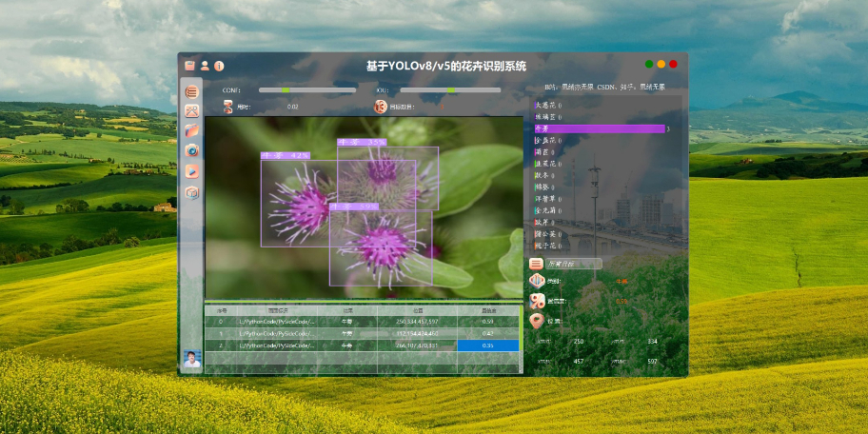
Task: Click the result cell 牛蒡 in row 1
Action: (347, 333)
